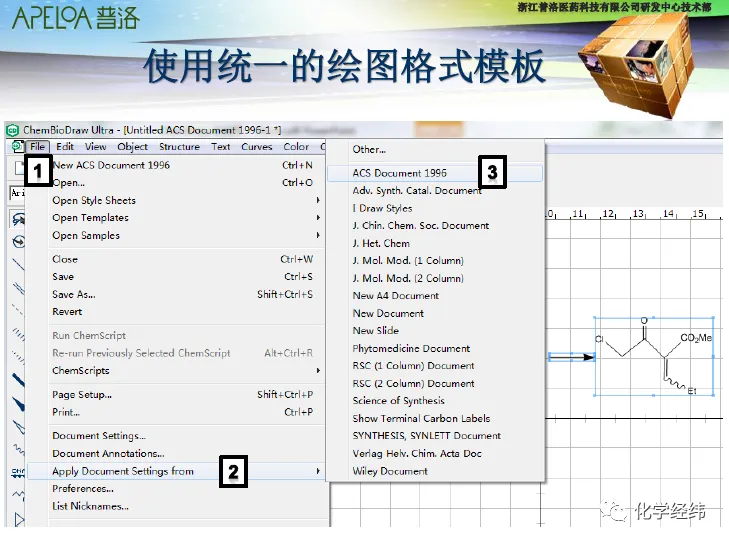Select the Wavy Bond tool
Image resolution: width=729 pixels, height=543 pixels.
click(18, 449)
